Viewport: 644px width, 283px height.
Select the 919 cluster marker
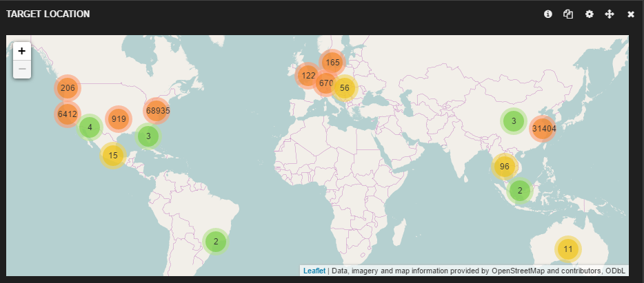(x=119, y=119)
